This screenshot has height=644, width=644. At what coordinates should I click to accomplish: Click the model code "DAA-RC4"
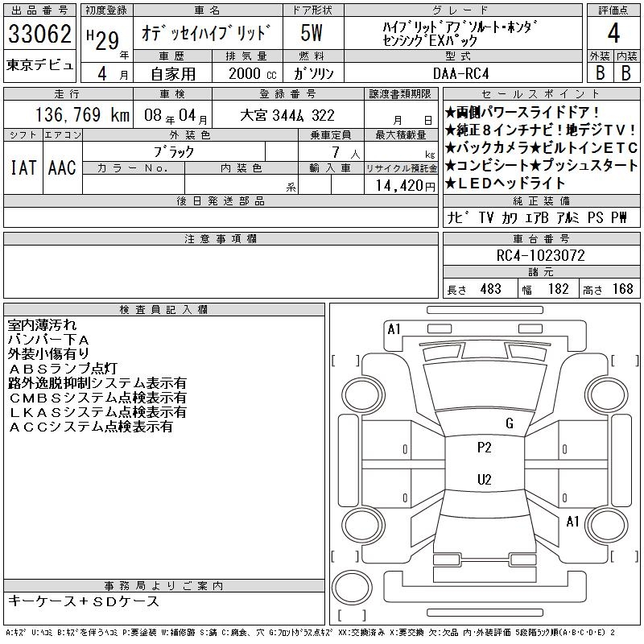click(x=460, y=74)
